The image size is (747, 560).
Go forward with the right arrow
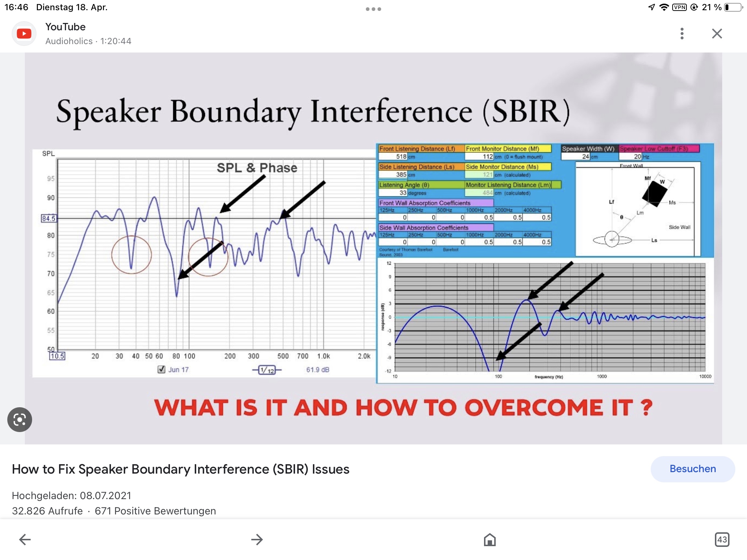tap(257, 539)
